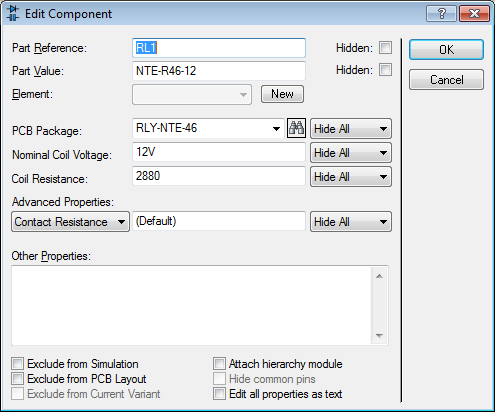Open the Contact Resistance advanced property dropdown
495x412 pixels.
point(70,222)
